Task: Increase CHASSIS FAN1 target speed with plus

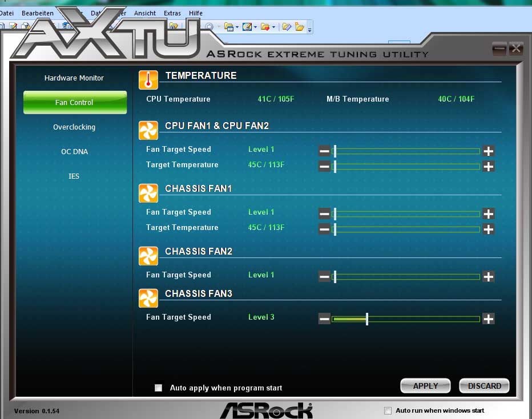Action: click(x=488, y=213)
